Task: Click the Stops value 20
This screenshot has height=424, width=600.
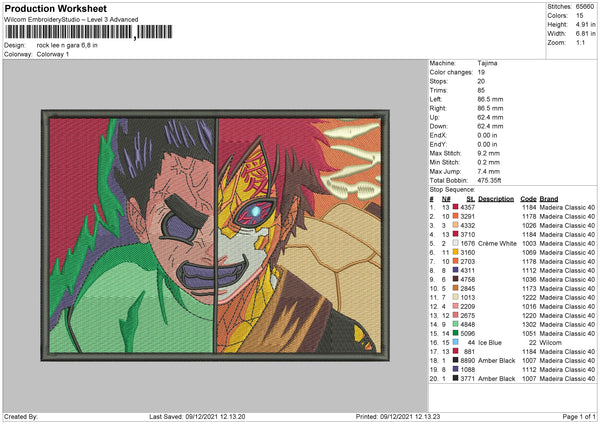Action: click(481, 81)
